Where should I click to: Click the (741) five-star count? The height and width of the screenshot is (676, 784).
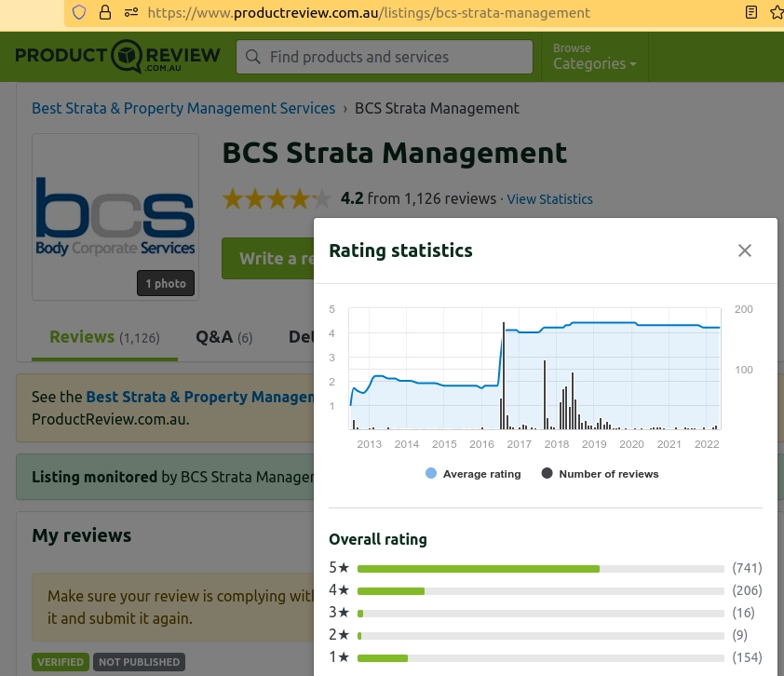747,568
